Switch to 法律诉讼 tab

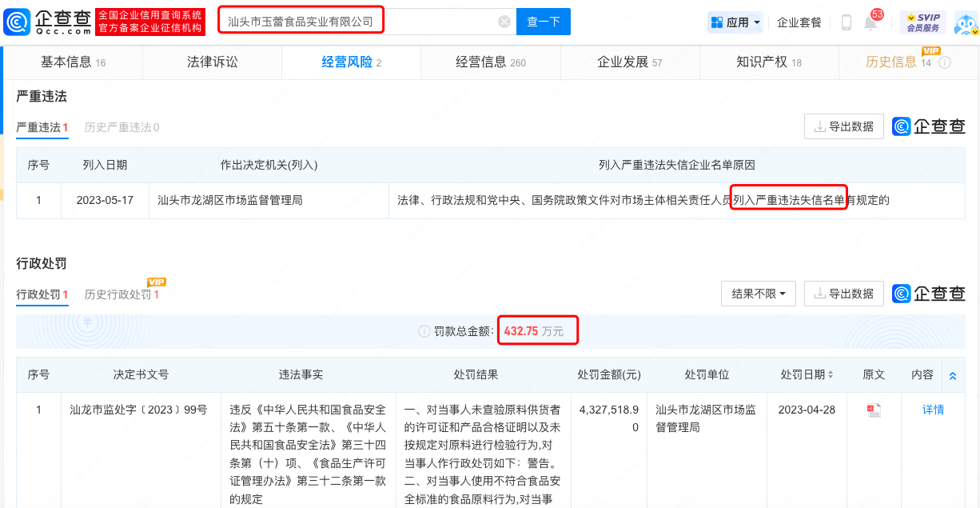click(212, 62)
